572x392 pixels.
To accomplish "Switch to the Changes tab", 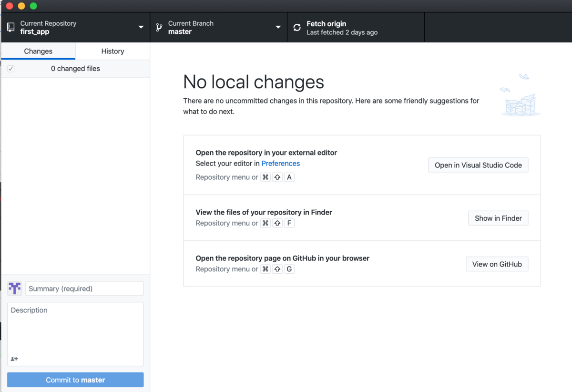I will (x=38, y=51).
